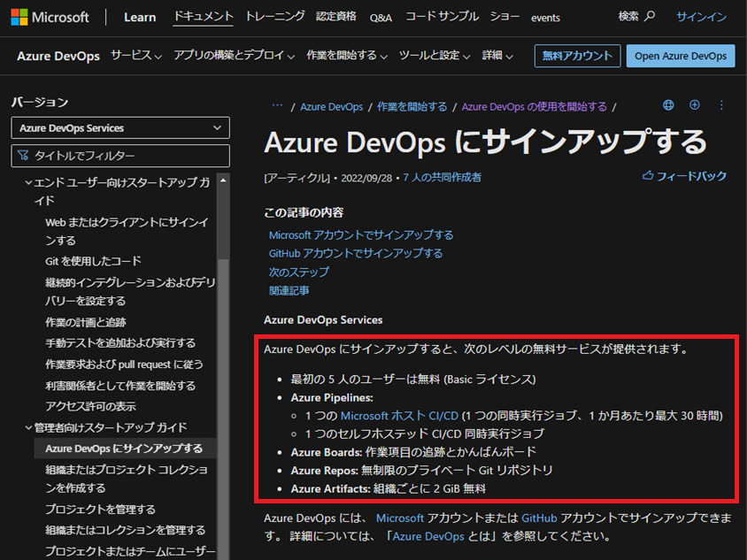Click the thumbs-up feedback icon
The width and height of the screenshot is (747, 560).
(x=648, y=176)
